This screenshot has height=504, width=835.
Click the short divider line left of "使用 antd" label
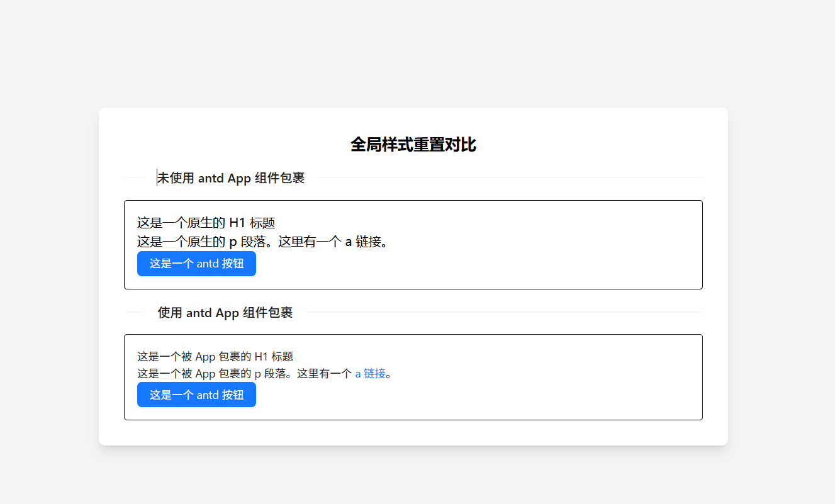coord(134,312)
